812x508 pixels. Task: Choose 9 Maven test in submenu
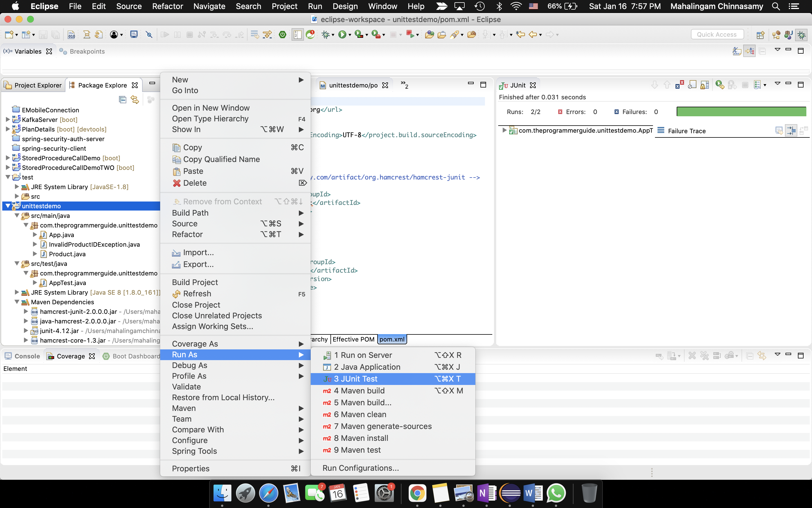coord(392,450)
